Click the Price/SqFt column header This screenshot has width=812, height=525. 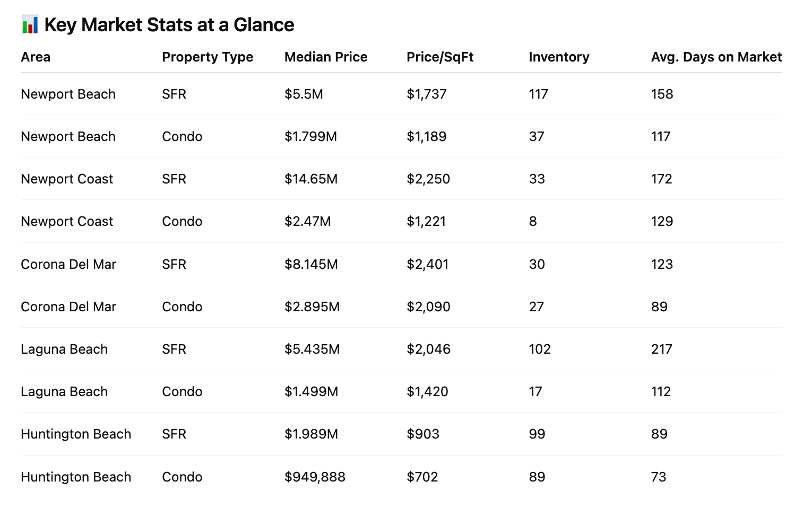point(440,57)
